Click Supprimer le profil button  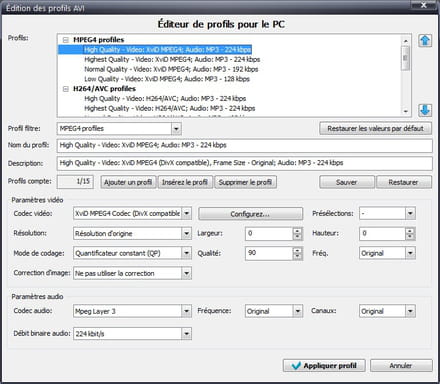click(245, 182)
